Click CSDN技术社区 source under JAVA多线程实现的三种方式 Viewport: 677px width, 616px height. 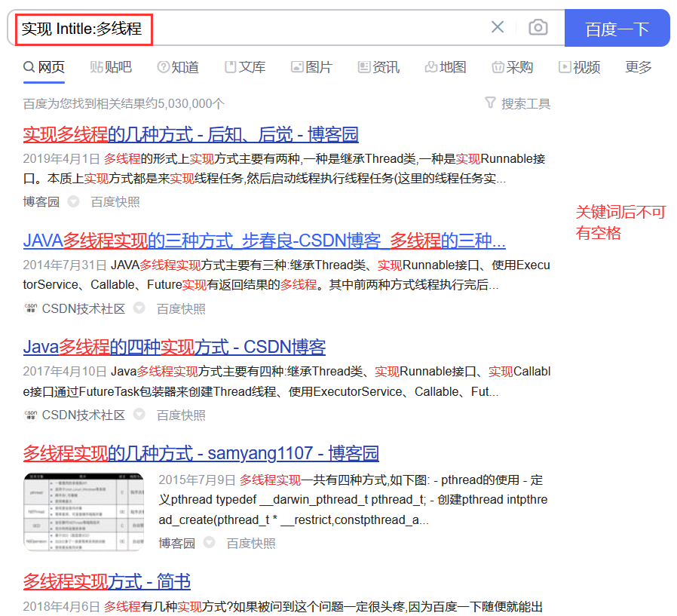84,308
